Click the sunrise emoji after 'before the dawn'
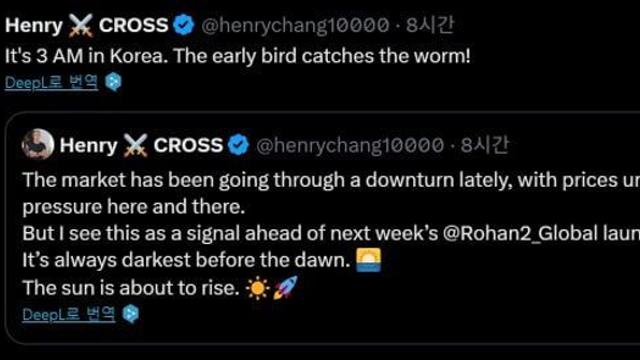Viewport: 640px width, 360px height. [x=369, y=260]
